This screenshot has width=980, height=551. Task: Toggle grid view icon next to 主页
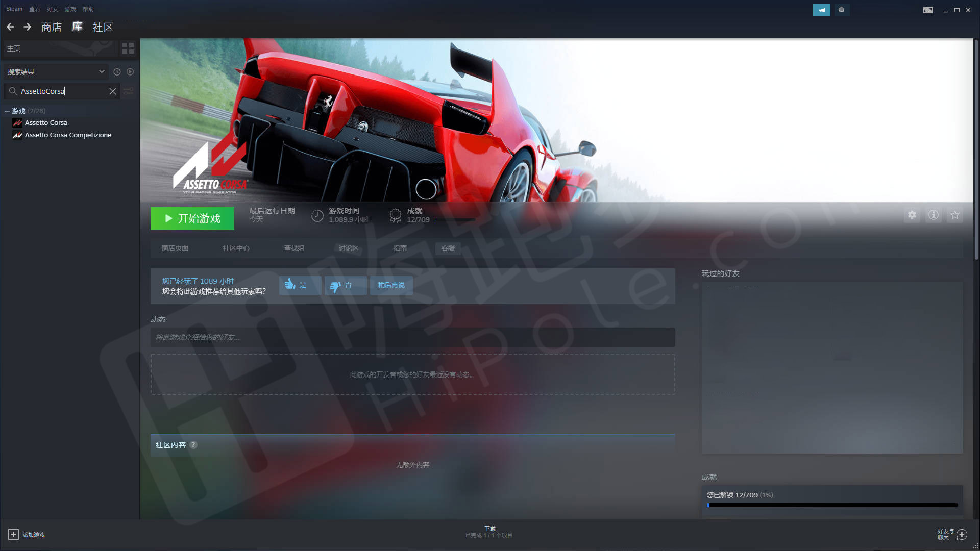click(x=128, y=48)
